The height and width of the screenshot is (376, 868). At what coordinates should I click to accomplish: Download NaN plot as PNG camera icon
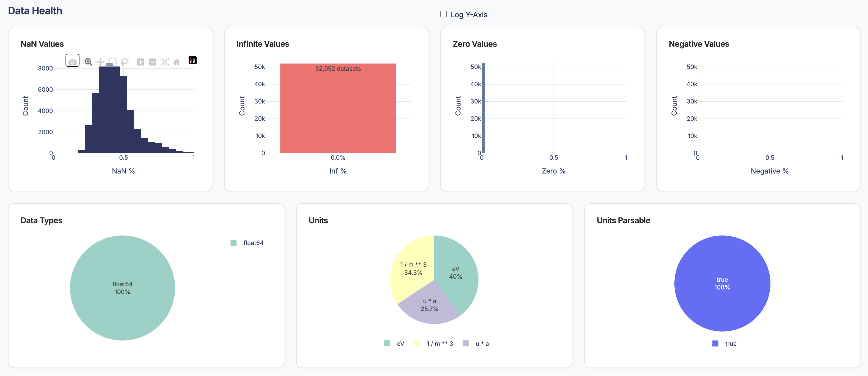coord(72,61)
